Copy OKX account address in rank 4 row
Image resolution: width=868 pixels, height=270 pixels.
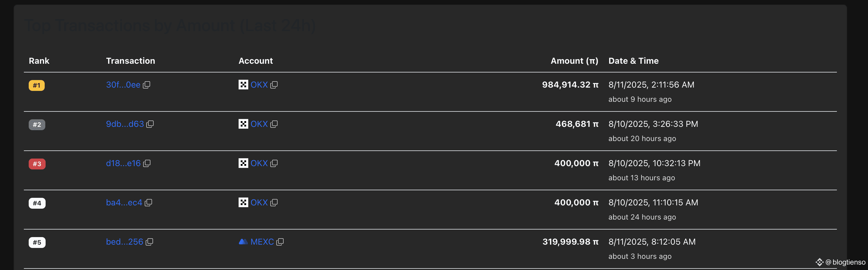coord(274,203)
